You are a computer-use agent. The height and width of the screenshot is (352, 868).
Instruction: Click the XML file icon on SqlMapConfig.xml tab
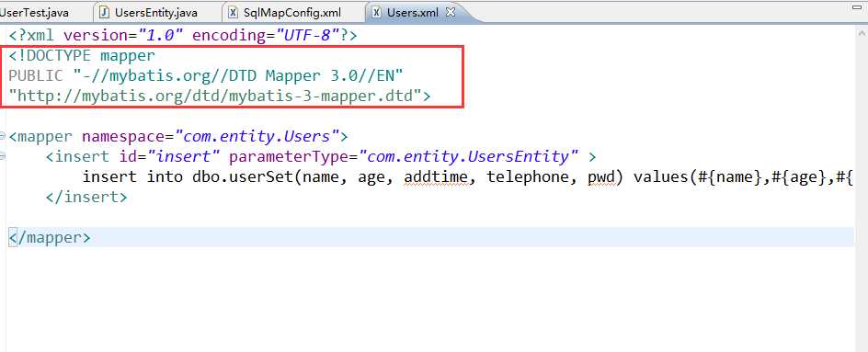pos(234,12)
